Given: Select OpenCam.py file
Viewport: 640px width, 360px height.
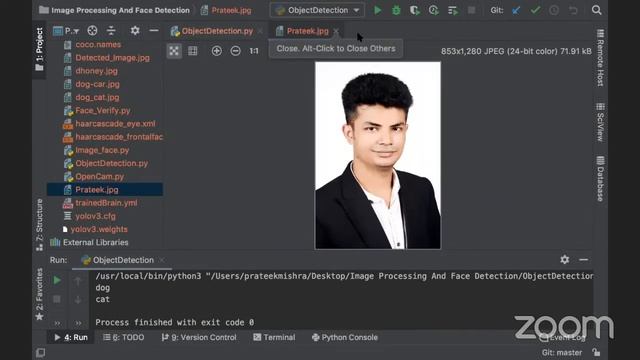Looking at the screenshot, I should (x=99, y=177).
